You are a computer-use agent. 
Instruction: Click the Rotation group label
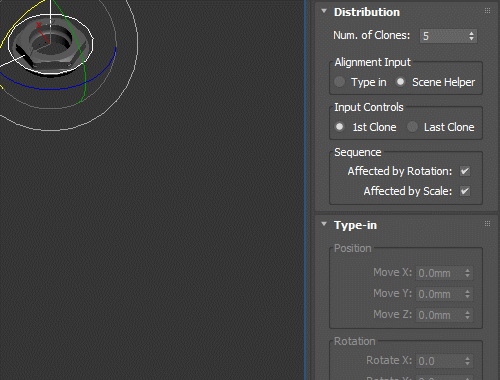(355, 341)
